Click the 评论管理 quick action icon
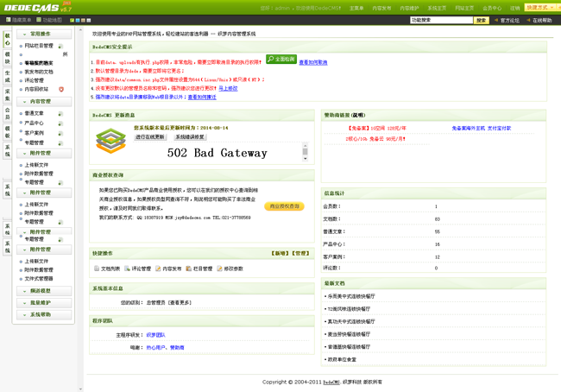This screenshot has height=392, width=561. pyautogui.click(x=127, y=269)
